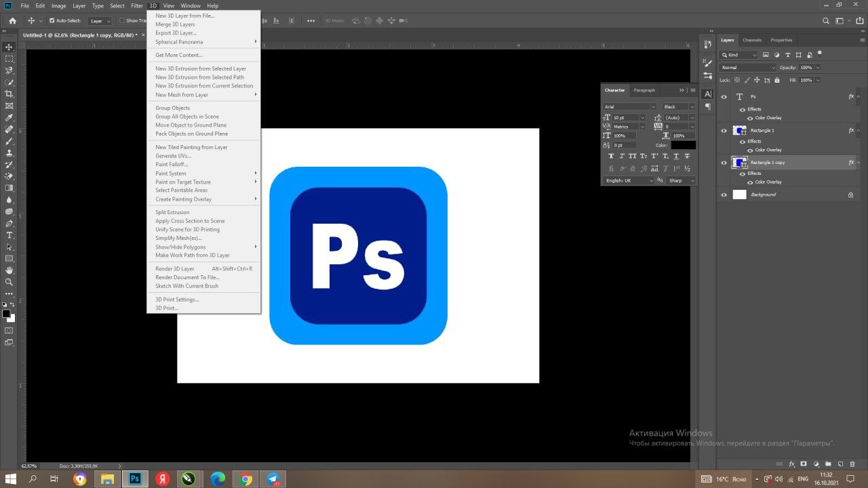
Task: Toggle the layer filter on/off switch
Action: [820, 54]
